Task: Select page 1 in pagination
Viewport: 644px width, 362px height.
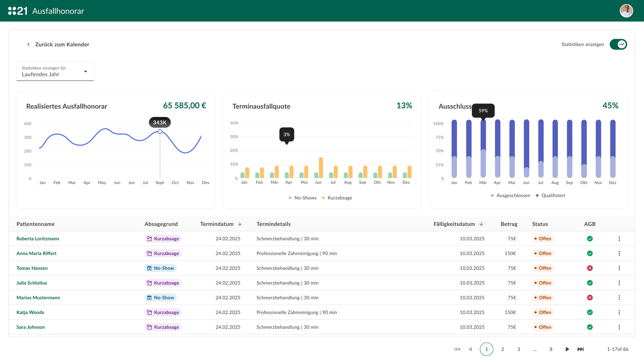Action: click(x=486, y=349)
